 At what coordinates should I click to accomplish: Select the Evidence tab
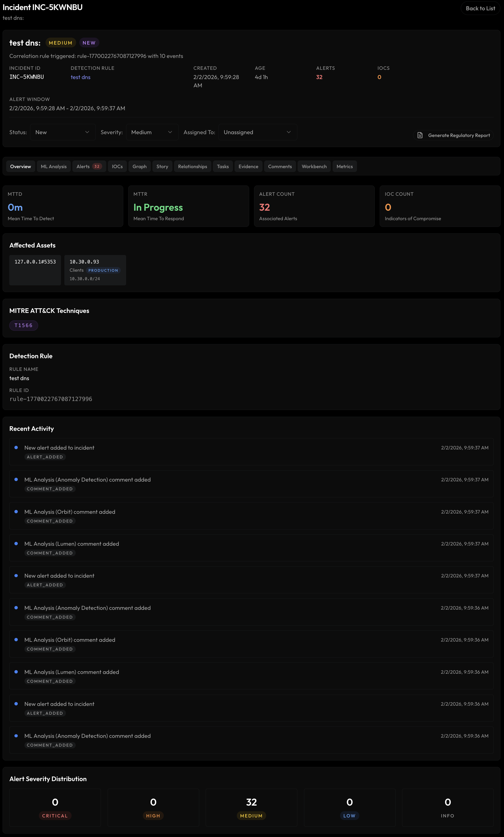pyautogui.click(x=248, y=166)
